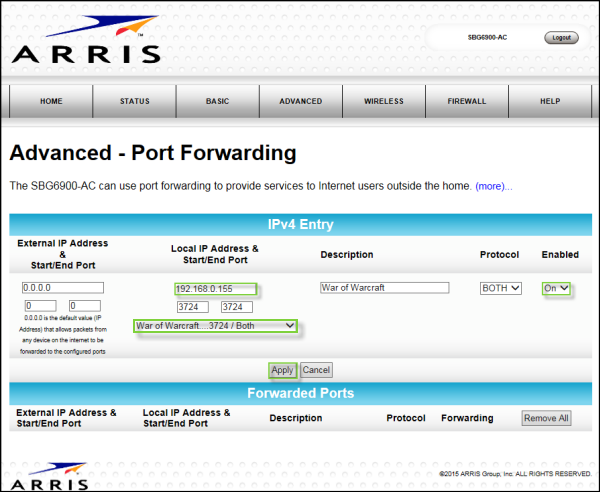Follow the (more...) link
This screenshot has height=492, width=600.
[493, 186]
